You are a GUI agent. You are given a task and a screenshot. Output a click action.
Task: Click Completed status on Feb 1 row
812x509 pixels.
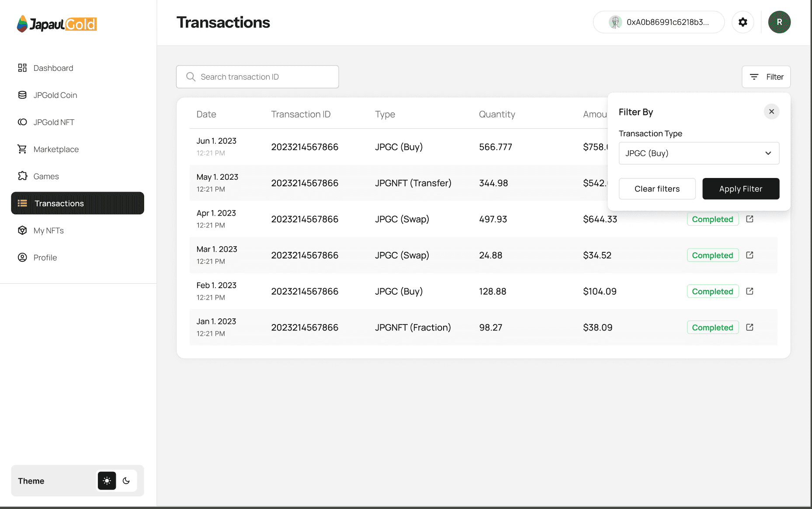(x=713, y=292)
